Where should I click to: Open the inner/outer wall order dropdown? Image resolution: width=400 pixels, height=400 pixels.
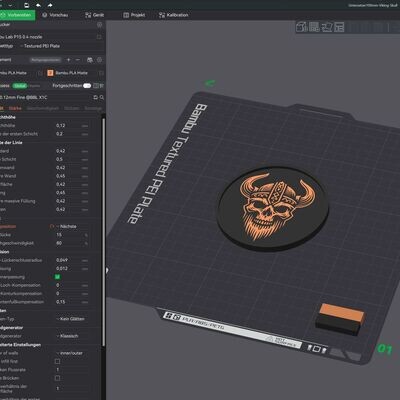pyautogui.click(x=72, y=353)
